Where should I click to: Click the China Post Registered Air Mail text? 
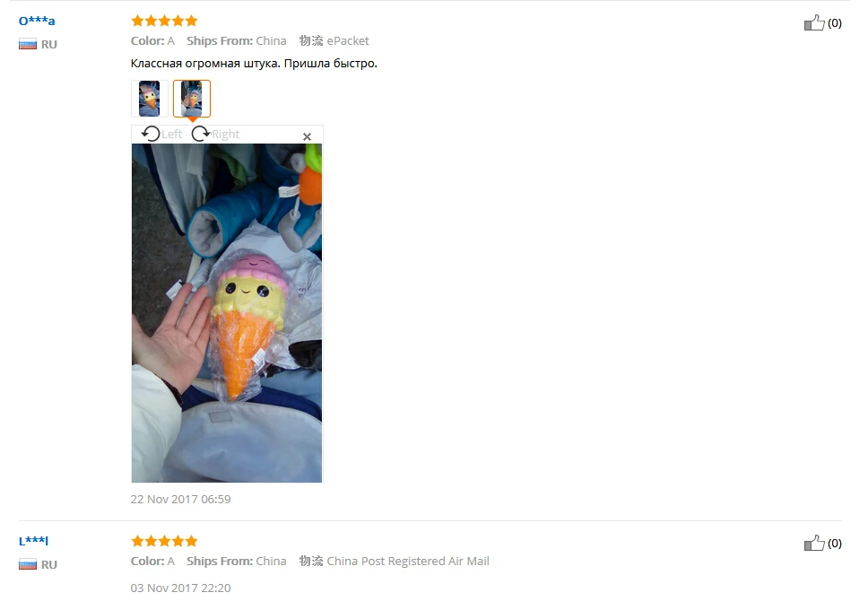[x=408, y=562]
